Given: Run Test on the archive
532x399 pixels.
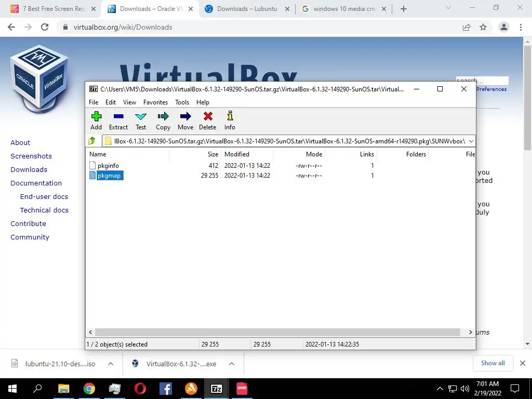Looking at the screenshot, I should coord(140,121).
